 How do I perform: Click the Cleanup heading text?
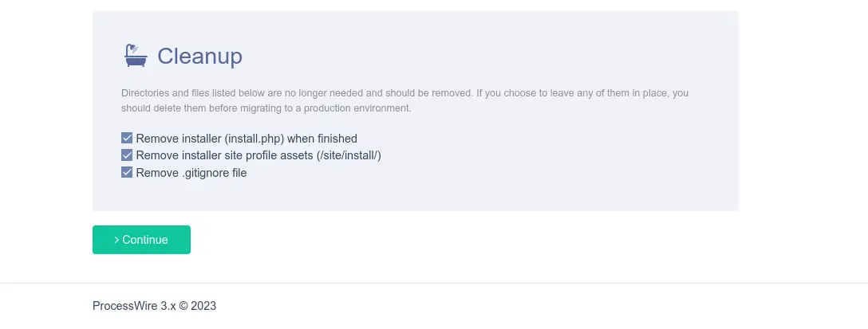[199, 57]
